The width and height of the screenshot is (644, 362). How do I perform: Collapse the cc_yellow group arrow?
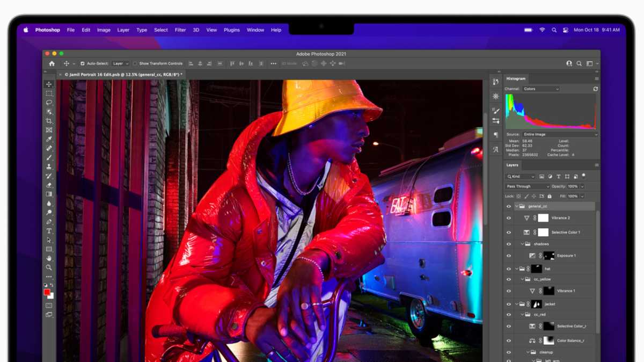522,279
